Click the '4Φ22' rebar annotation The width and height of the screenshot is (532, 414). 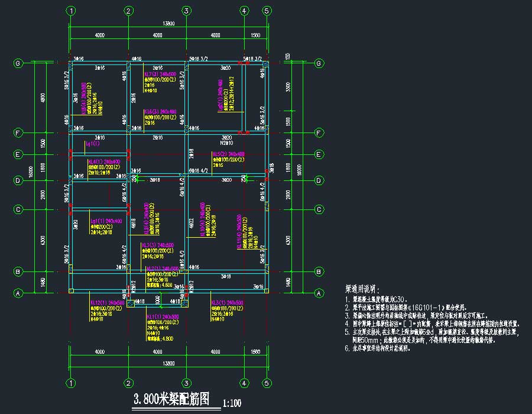[191, 223]
